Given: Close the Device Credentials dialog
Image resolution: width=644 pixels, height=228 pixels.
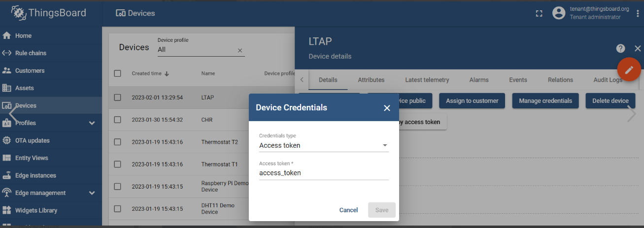Looking at the screenshot, I should 387,108.
